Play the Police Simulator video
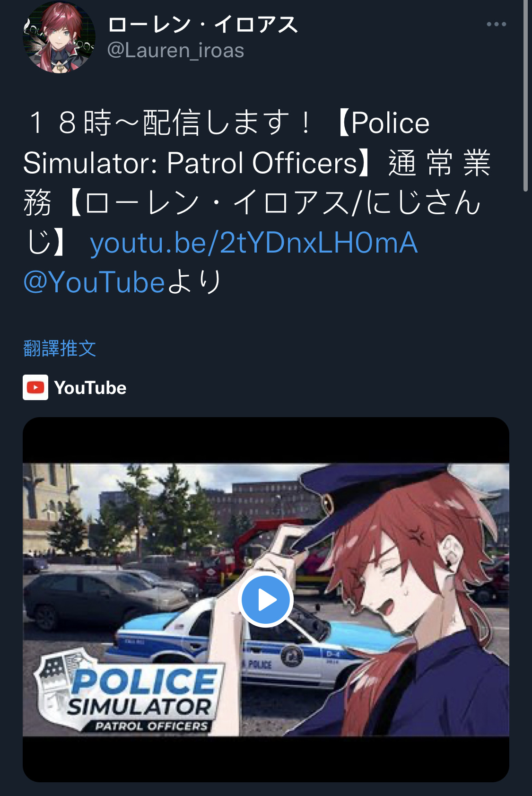532x796 pixels. coord(266,600)
